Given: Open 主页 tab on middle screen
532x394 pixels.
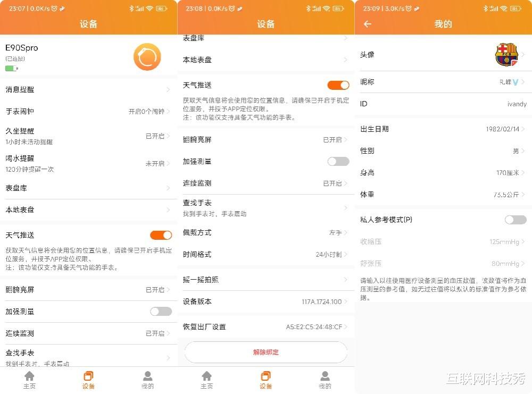Looking at the screenshot, I should 206,380.
